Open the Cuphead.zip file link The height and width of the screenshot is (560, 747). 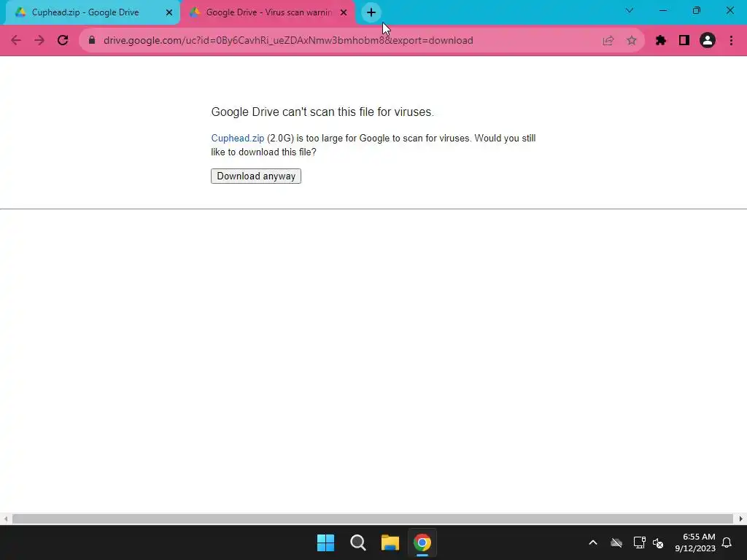click(237, 138)
